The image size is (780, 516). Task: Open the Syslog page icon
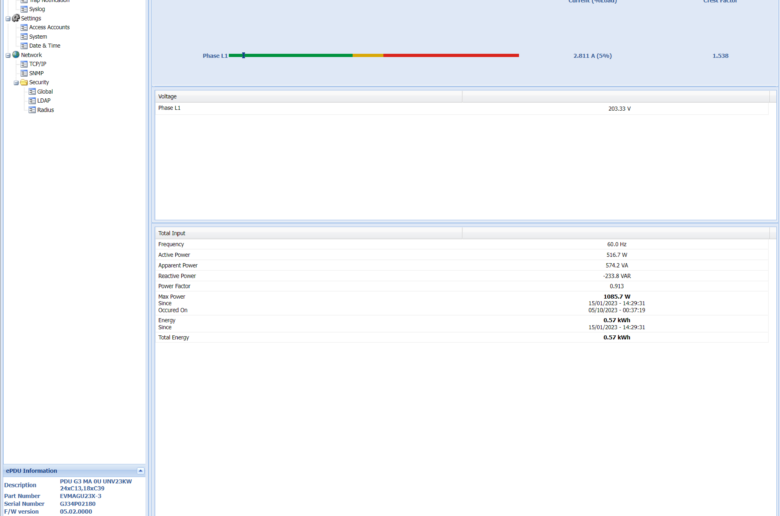(x=24, y=9)
